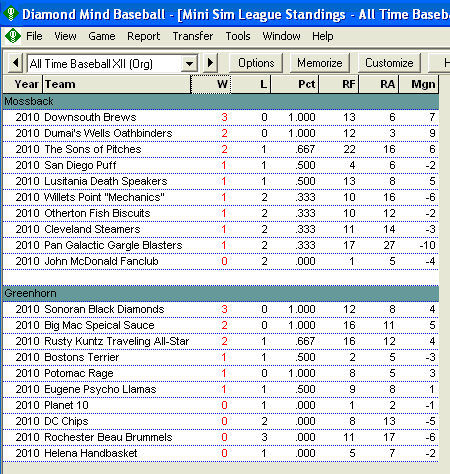Image resolution: width=450 pixels, height=474 pixels.
Task: Click Pan Galactic Gargle Blasters RA value 27
Action: pyautogui.click(x=389, y=245)
